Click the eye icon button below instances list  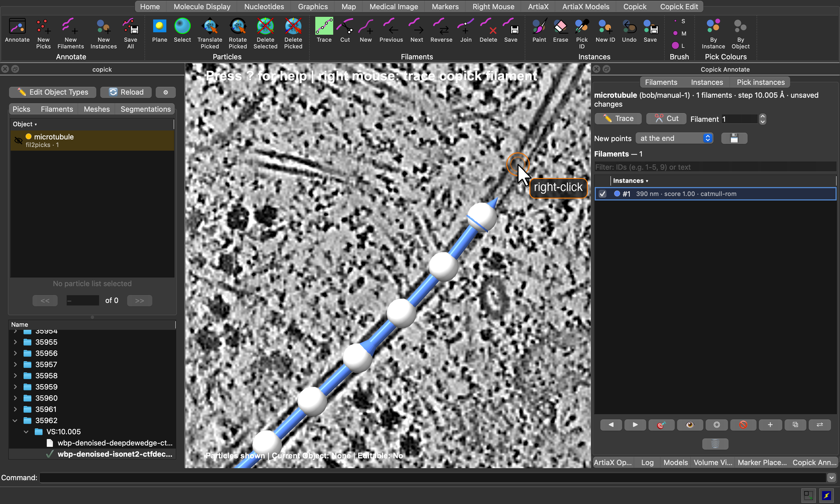(690, 425)
